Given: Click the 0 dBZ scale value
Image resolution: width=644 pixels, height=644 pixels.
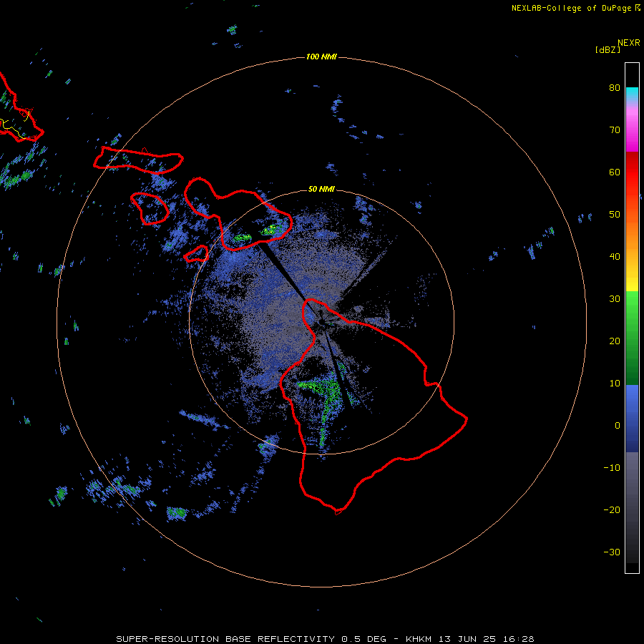Looking at the screenshot, I should click(x=618, y=426).
